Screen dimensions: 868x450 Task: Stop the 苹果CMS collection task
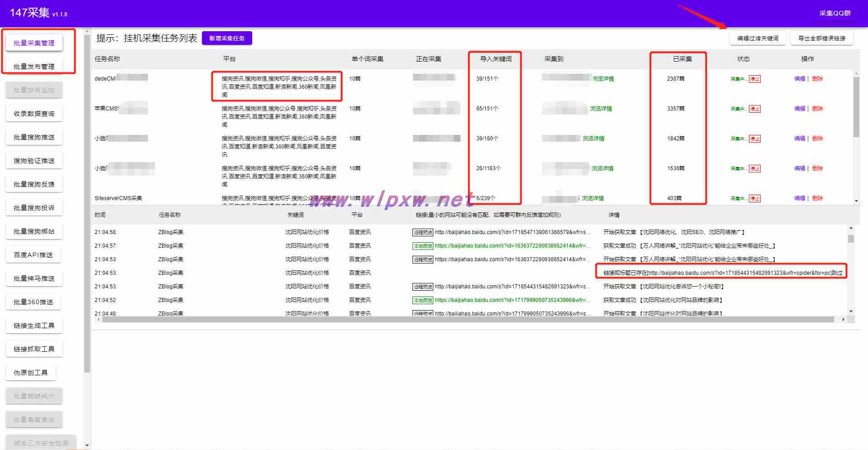[754, 109]
